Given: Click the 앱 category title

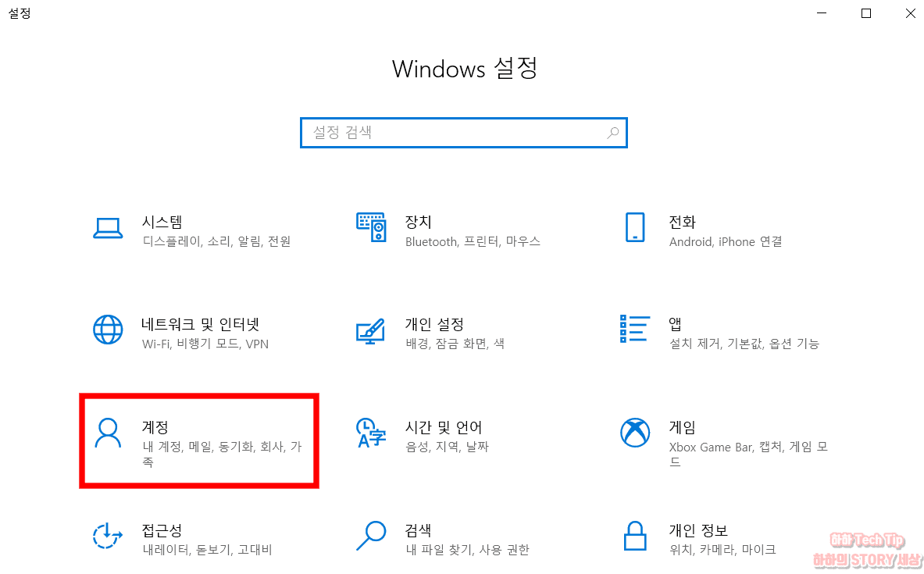Looking at the screenshot, I should tap(676, 324).
